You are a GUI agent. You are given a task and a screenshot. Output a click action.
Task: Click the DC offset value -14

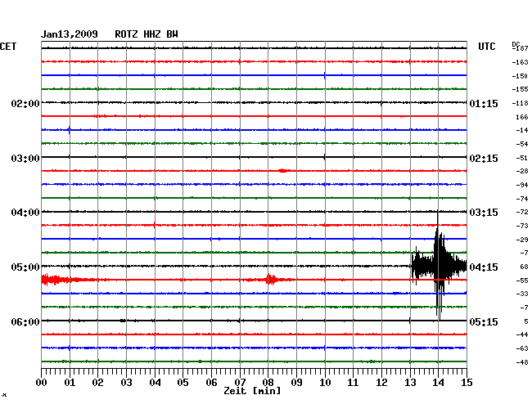click(x=522, y=130)
